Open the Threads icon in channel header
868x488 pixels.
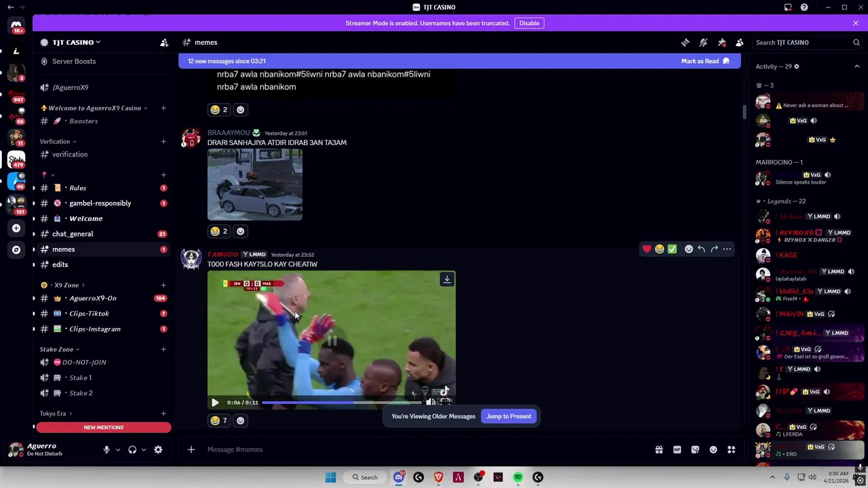pyautogui.click(x=685, y=42)
